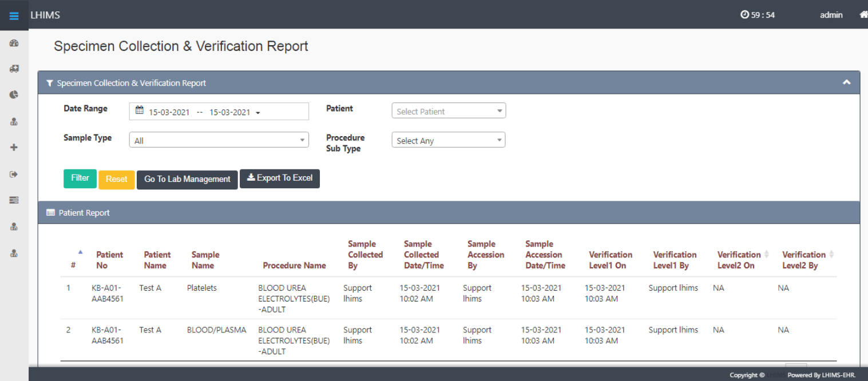Viewport: 868px width, 381px height.
Task: Click the sign-out arrow sidebar icon
Action: pos(14,174)
